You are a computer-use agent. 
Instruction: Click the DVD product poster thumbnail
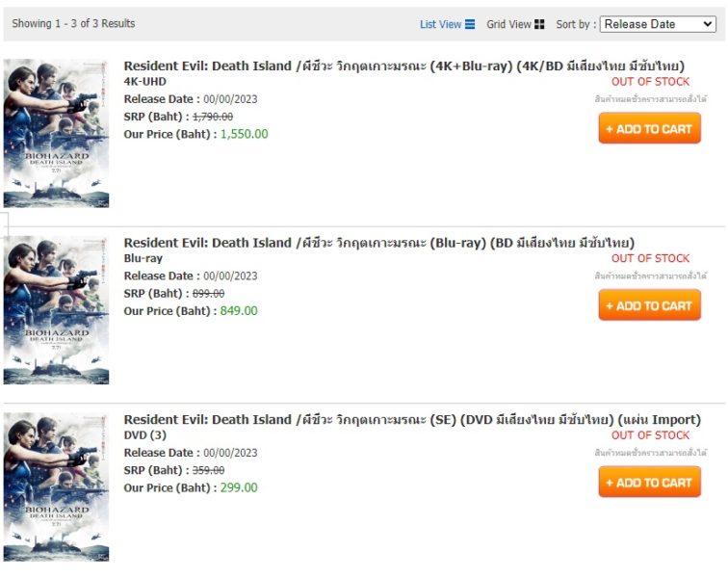(x=56, y=486)
